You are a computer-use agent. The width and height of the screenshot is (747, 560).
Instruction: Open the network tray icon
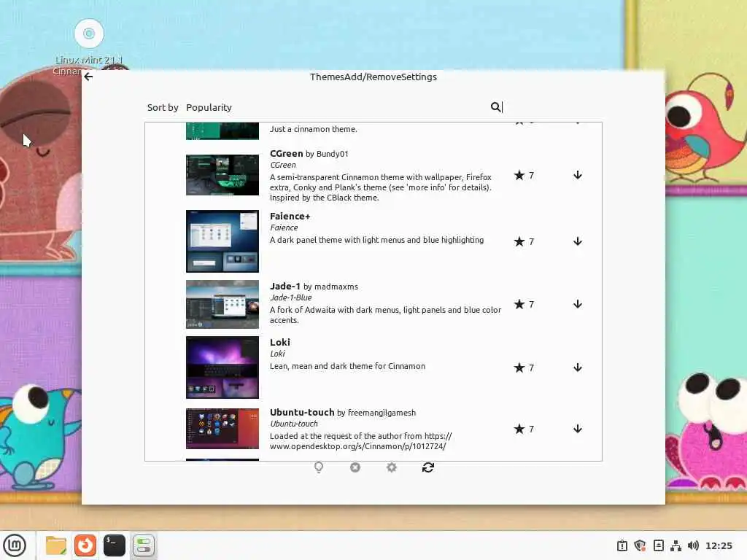pyautogui.click(x=676, y=545)
